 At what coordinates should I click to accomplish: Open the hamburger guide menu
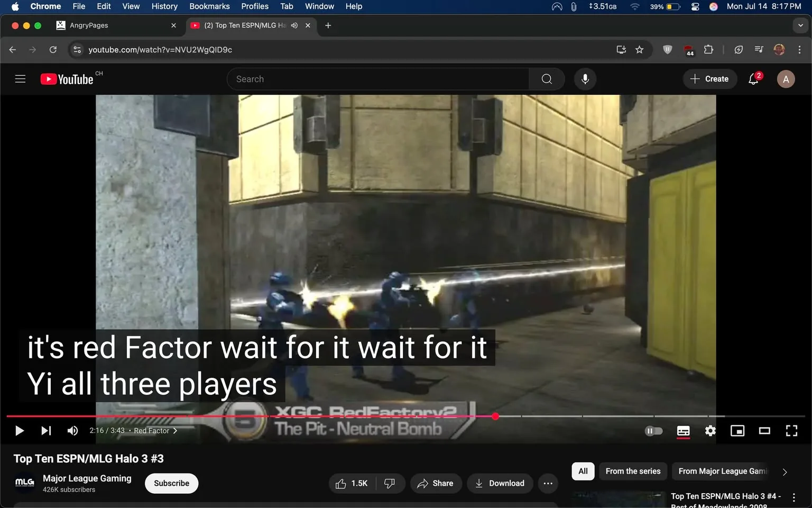20,78
